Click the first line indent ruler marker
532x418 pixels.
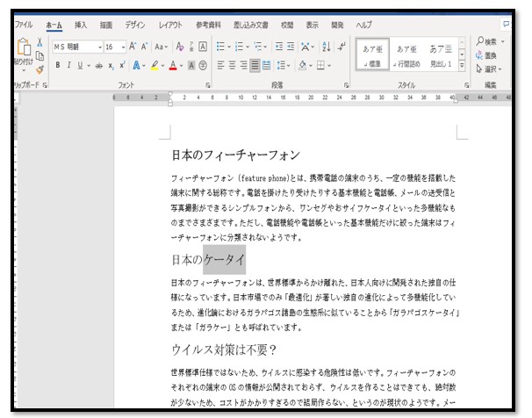[x=170, y=94]
